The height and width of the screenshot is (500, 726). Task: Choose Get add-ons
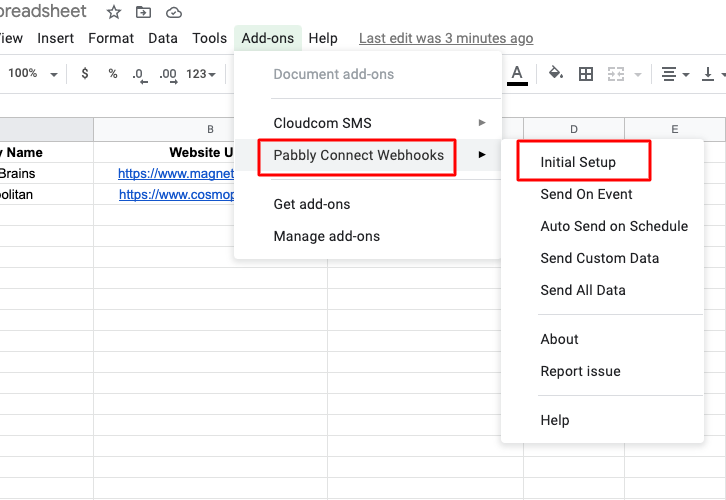pyautogui.click(x=368, y=204)
